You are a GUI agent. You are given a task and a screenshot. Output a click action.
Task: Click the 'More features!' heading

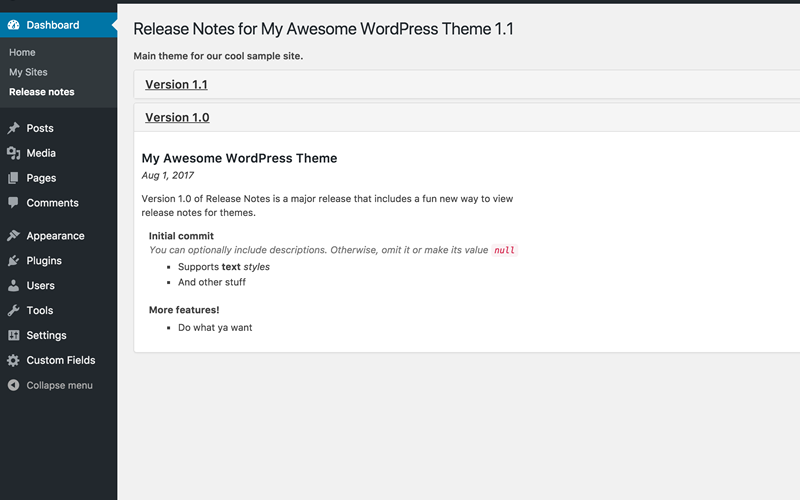(184, 310)
